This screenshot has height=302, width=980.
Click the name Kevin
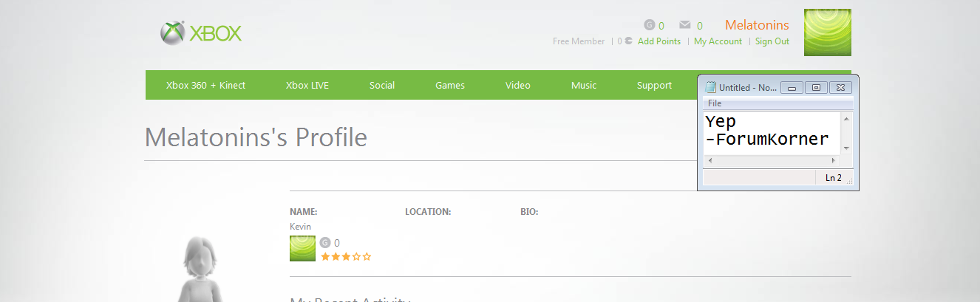[300, 227]
